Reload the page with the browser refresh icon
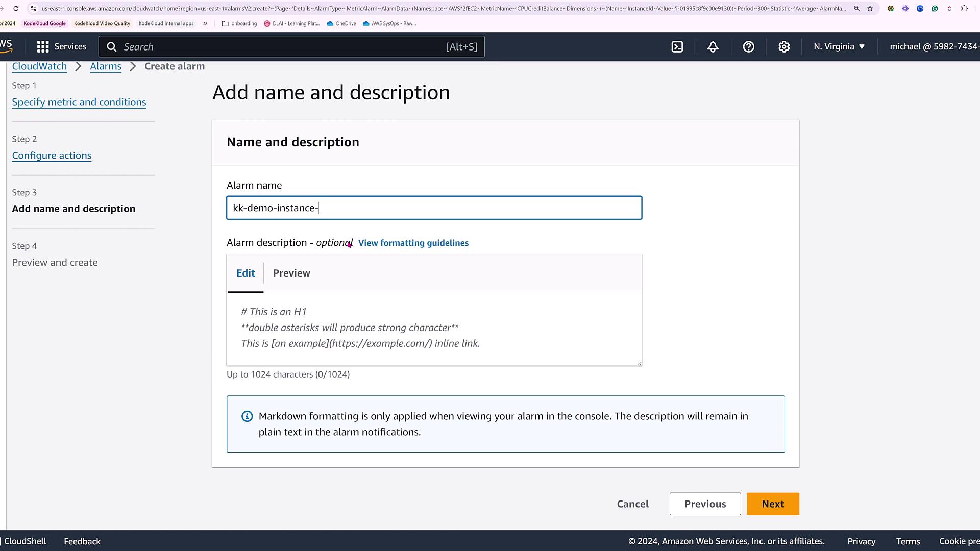This screenshot has height=551, width=980. coord(16,8)
